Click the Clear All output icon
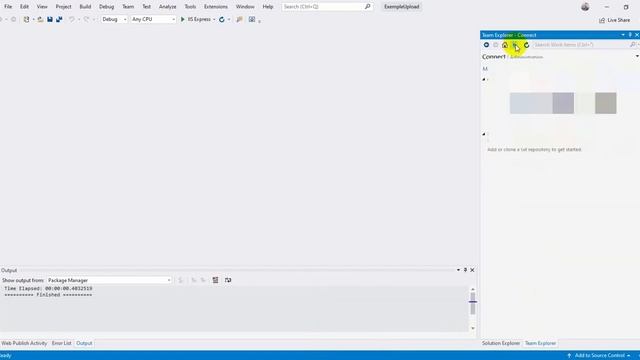The image size is (640, 360). (216, 280)
